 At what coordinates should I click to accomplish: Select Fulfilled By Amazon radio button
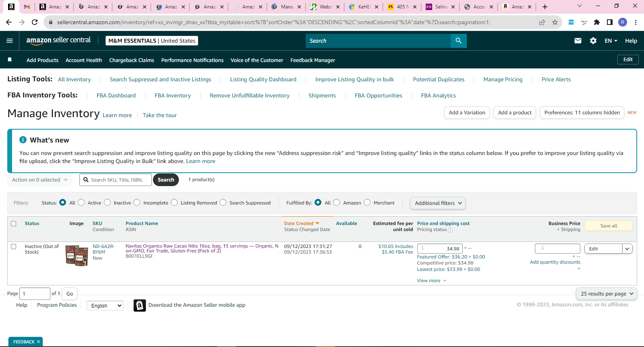pos(337,202)
